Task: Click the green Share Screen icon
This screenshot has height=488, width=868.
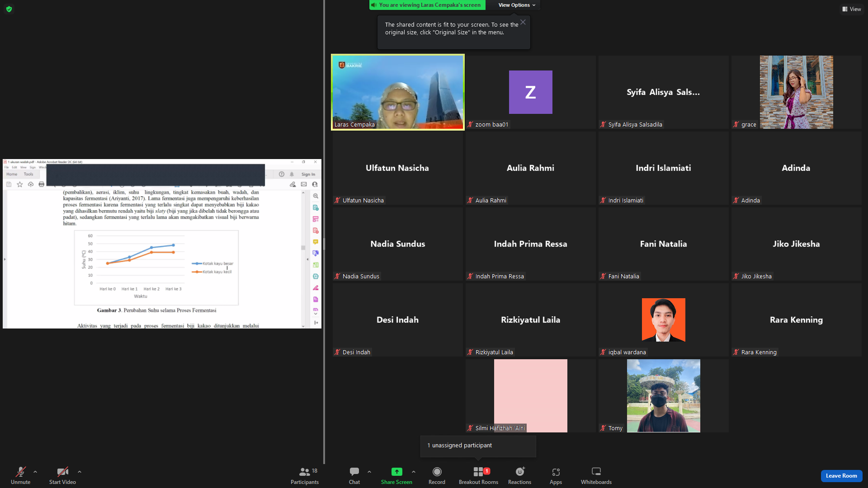Action: pyautogui.click(x=396, y=472)
